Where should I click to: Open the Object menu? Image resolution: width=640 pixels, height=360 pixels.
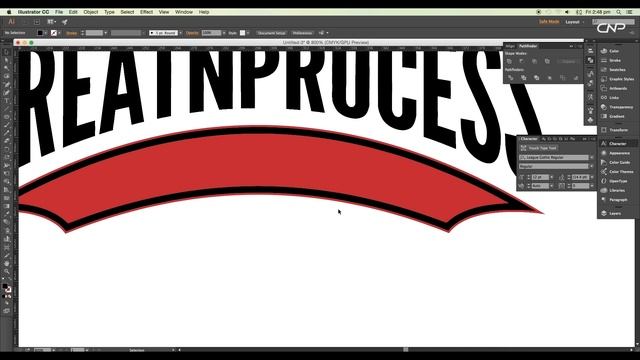(91, 12)
